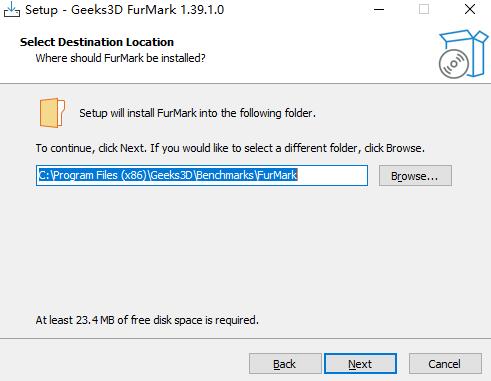Click the 'To continue, click Next' instruction text
491x381 pixels.
(230, 148)
